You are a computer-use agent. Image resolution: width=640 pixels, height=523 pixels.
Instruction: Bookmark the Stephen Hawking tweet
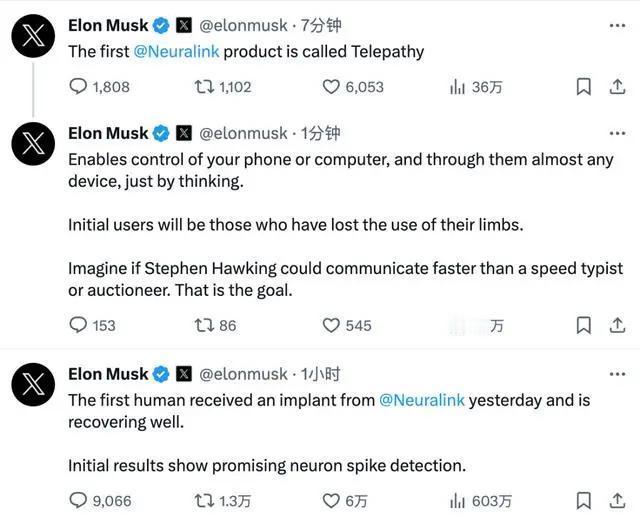584,325
